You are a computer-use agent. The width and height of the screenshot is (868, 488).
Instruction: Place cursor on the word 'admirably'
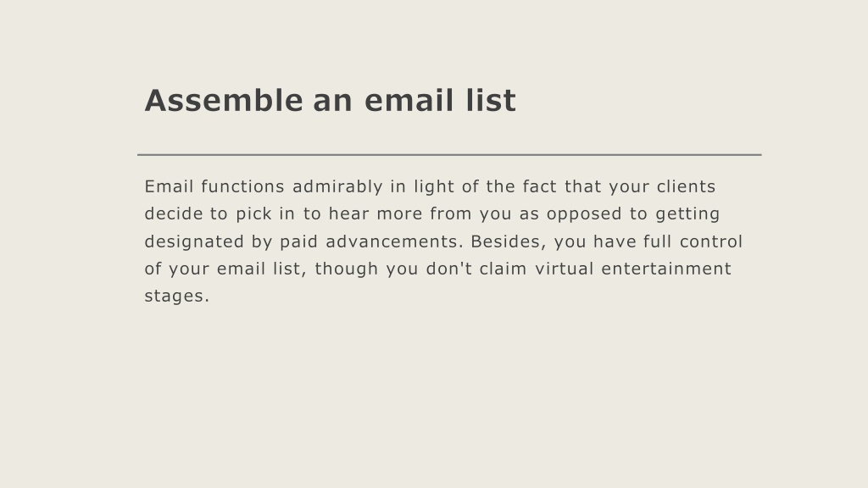pos(337,187)
